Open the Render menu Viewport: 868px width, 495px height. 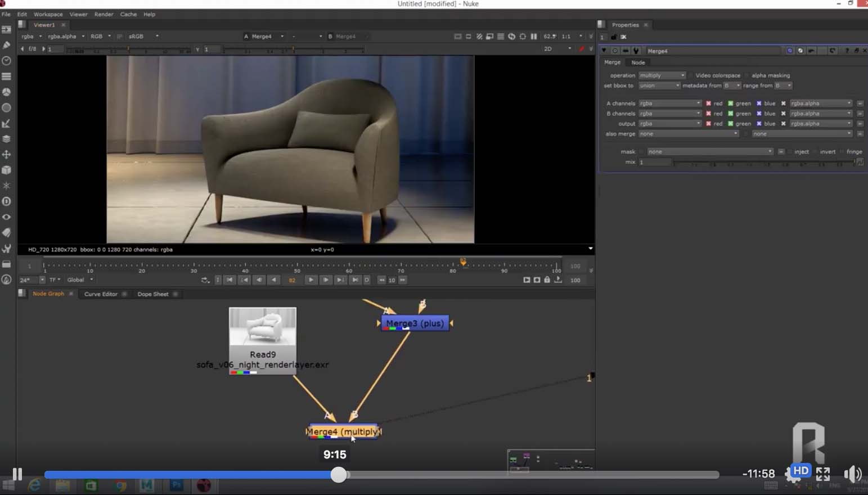point(104,14)
